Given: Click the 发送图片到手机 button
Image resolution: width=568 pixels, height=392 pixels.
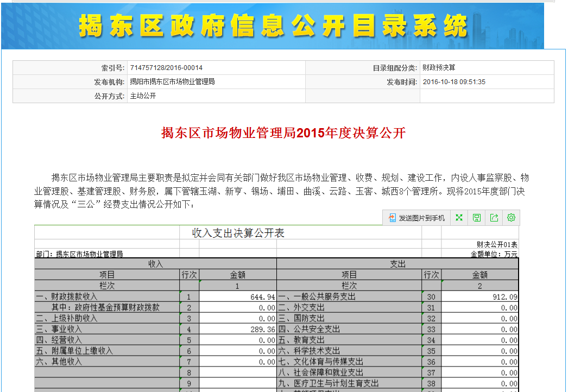Looking at the screenshot, I should click(416, 218).
